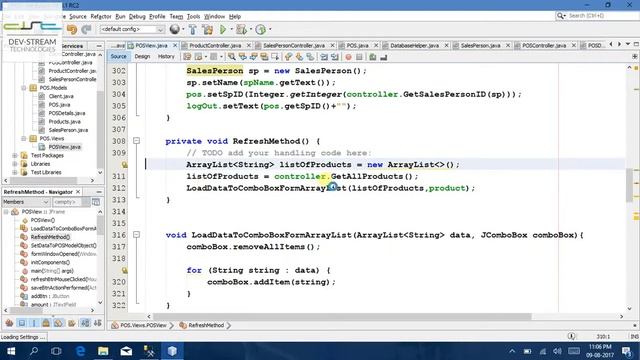This screenshot has height=360, width=640.
Task: Click the Build Project hammer icon
Action: tap(193, 29)
